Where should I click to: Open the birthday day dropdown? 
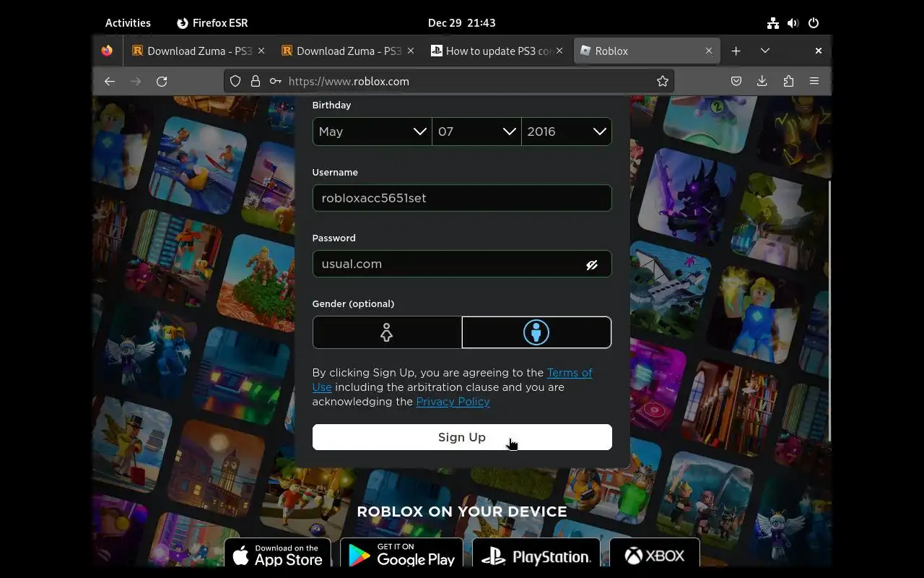point(476,131)
